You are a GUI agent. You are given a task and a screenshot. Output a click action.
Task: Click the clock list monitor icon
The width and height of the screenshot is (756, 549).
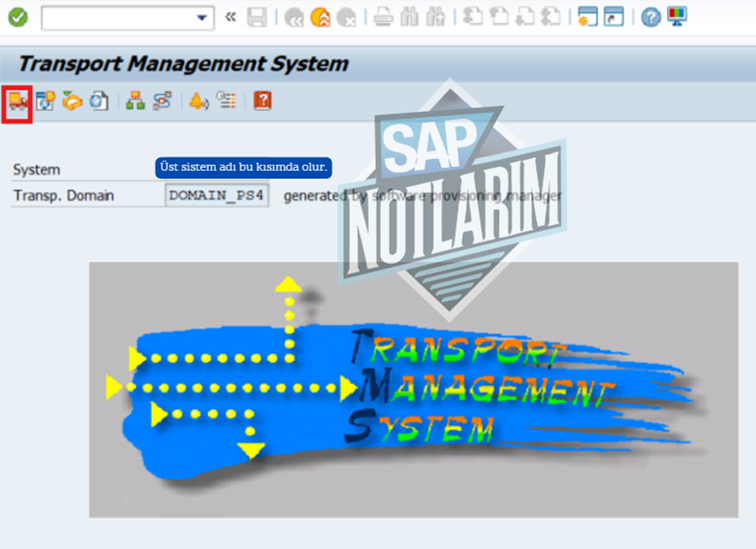[226, 100]
